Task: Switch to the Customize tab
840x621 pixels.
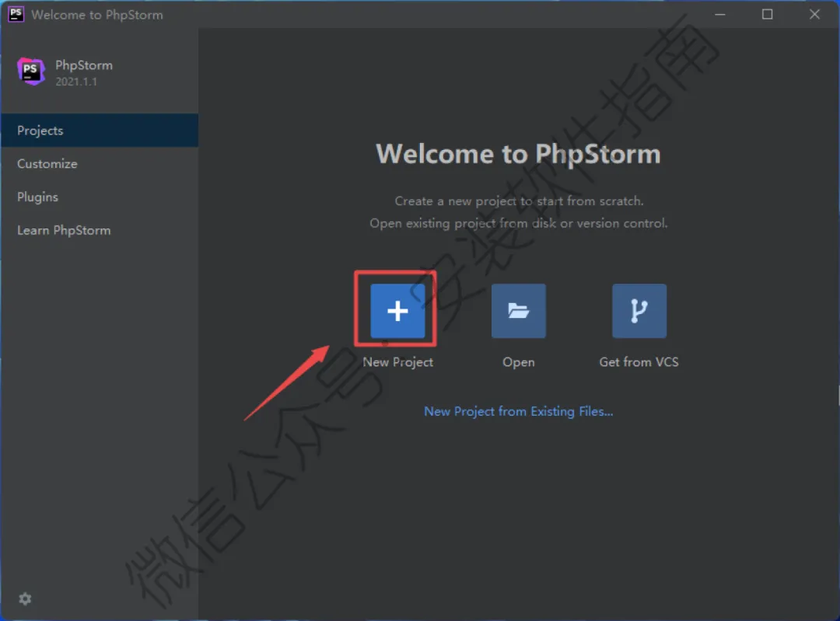Action: click(100, 163)
